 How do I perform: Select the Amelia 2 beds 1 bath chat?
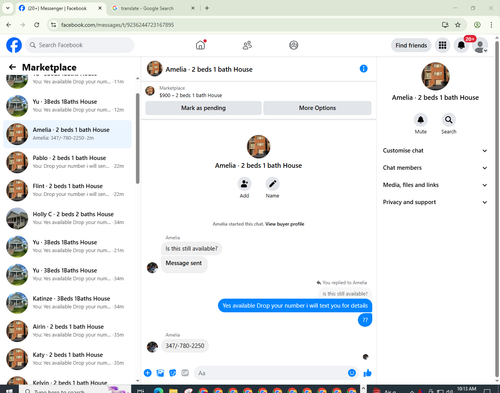point(67,134)
